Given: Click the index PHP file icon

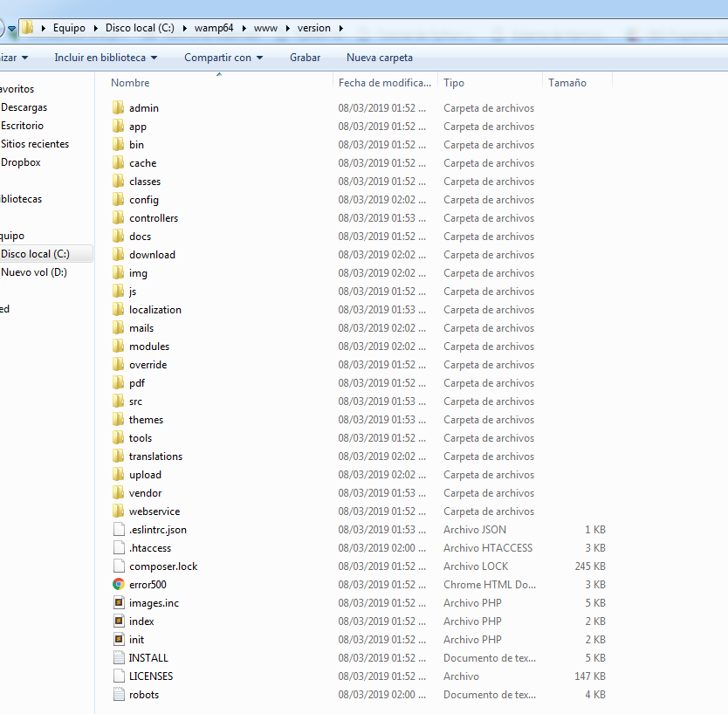Looking at the screenshot, I should click(119, 621).
